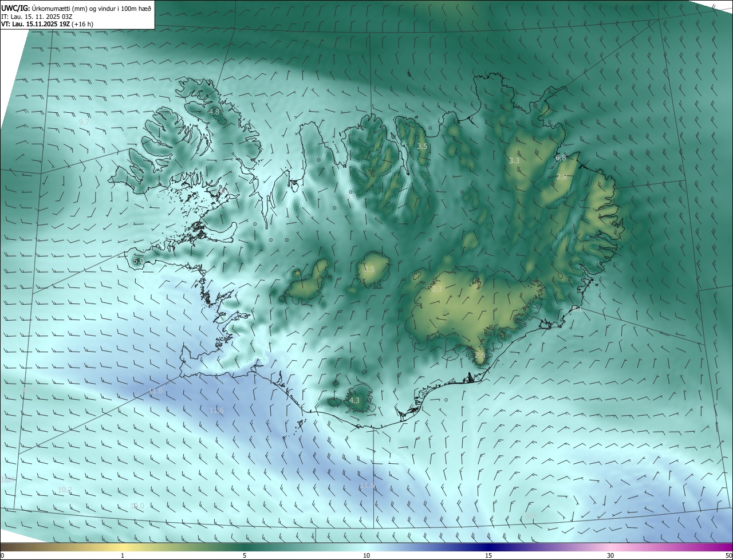Viewport: 733px width, 560px height.
Task: Click the colorbar tick labeled 30
Action: 610,556
